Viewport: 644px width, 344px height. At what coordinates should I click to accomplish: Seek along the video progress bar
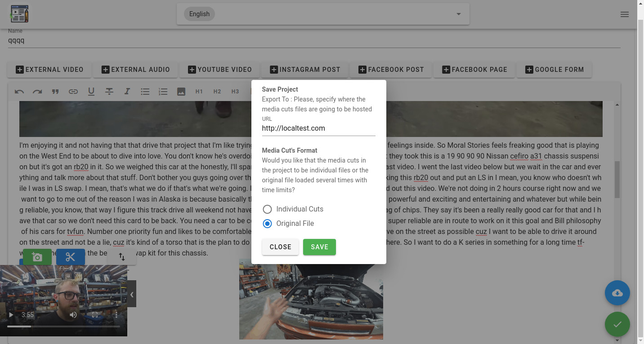click(63, 326)
